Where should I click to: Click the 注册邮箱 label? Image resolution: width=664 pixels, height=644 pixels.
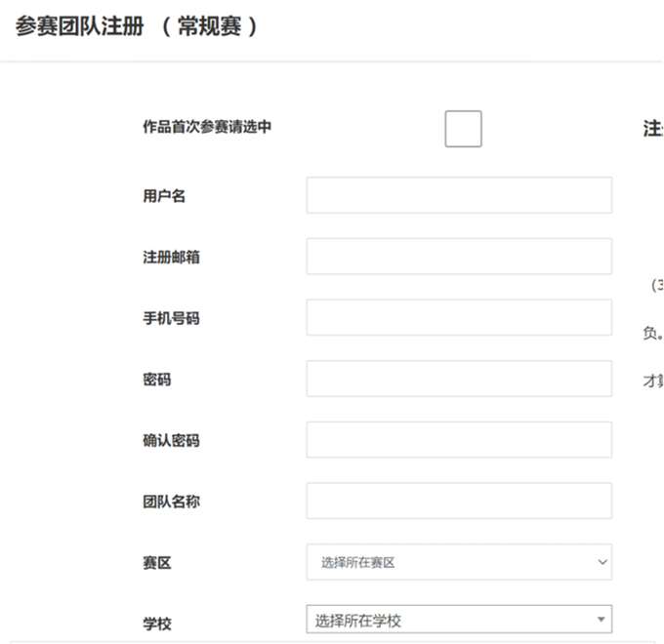[x=172, y=258]
